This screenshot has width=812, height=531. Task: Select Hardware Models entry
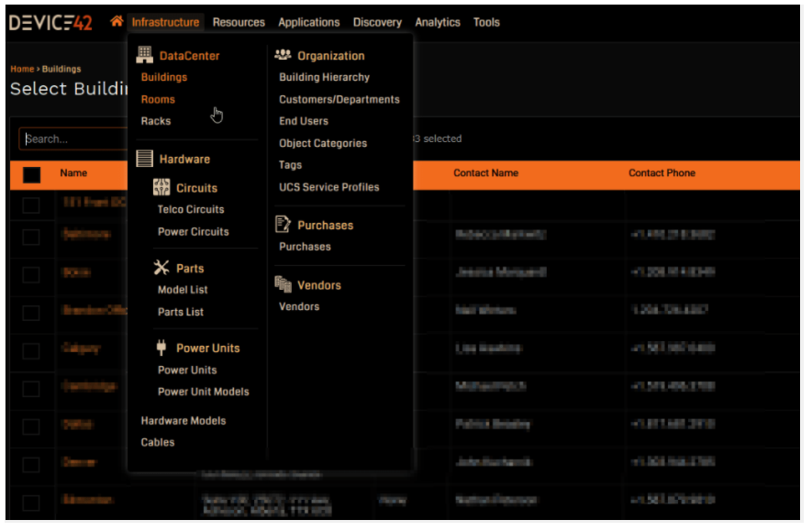(184, 421)
